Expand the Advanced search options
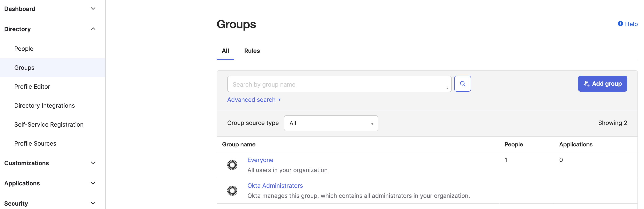 pos(254,100)
